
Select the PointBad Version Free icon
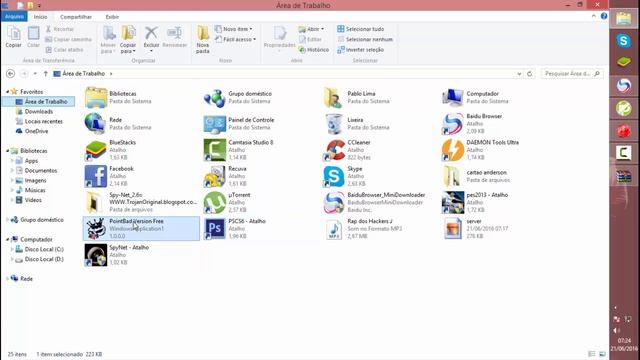96,229
